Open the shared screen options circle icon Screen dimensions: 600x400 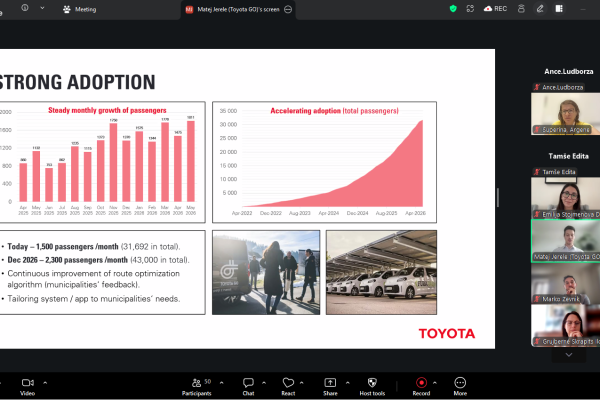pos(288,10)
